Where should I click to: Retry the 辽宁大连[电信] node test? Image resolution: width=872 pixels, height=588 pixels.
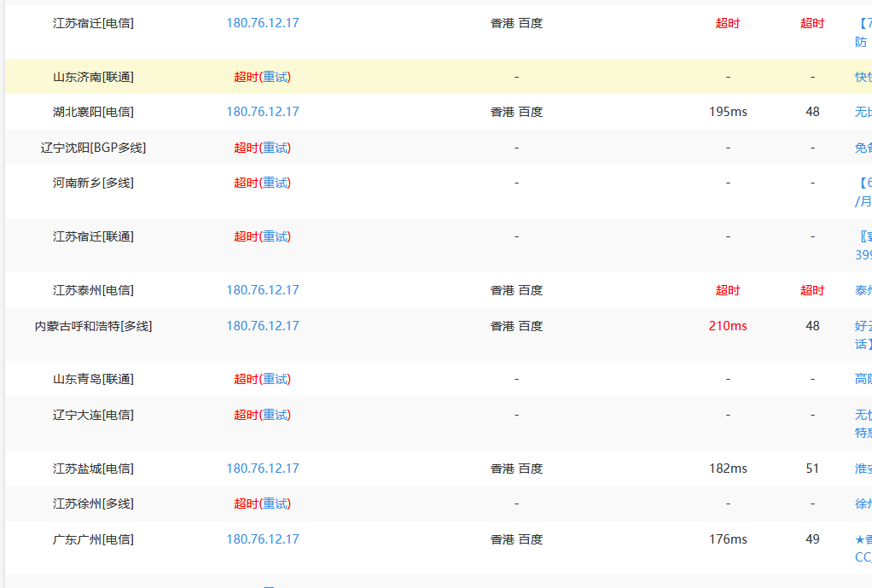(275, 415)
